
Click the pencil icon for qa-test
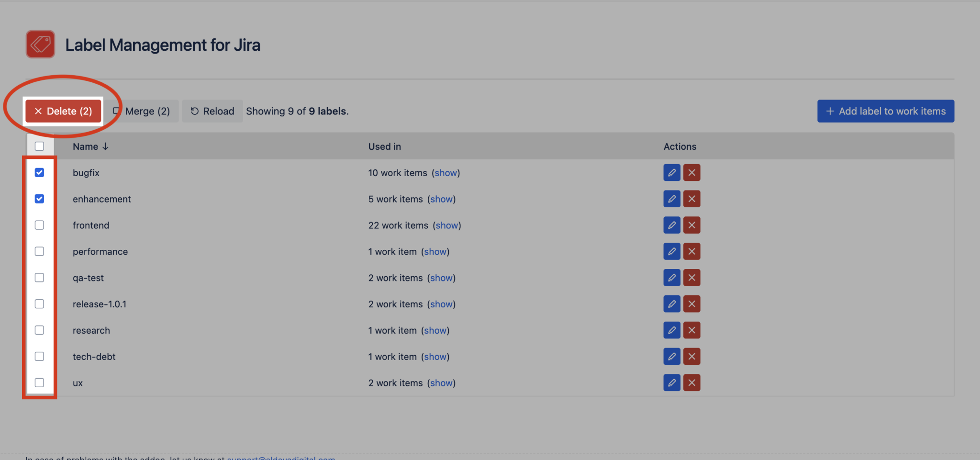click(672, 278)
